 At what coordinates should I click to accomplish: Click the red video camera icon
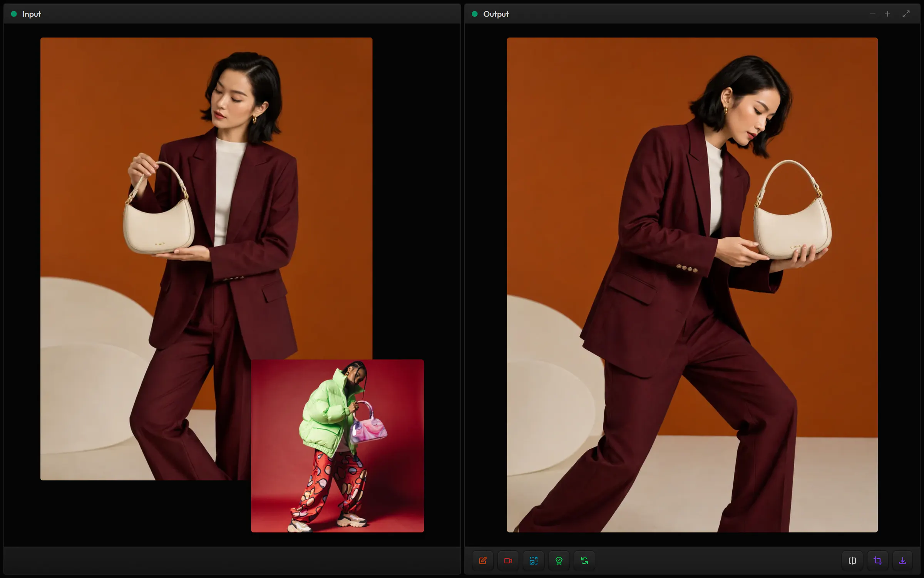pyautogui.click(x=508, y=561)
